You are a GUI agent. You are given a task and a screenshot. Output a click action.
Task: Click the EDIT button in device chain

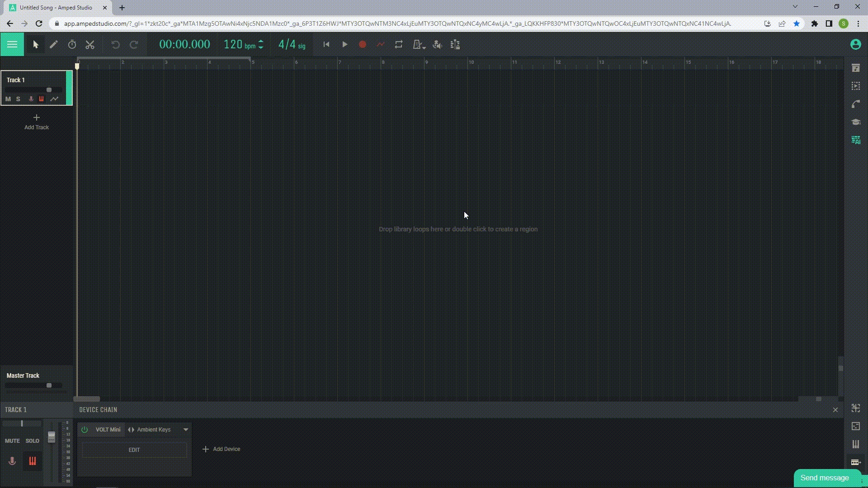pyautogui.click(x=134, y=449)
